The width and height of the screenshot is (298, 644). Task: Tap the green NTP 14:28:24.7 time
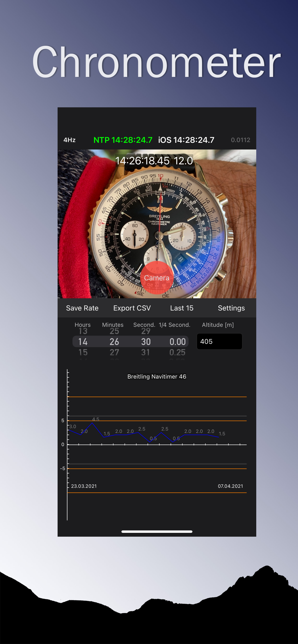[x=123, y=140]
